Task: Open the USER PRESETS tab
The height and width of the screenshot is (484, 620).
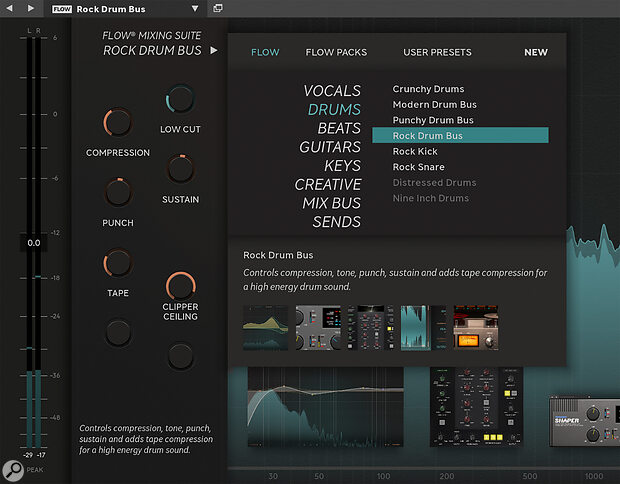Action: tap(437, 52)
